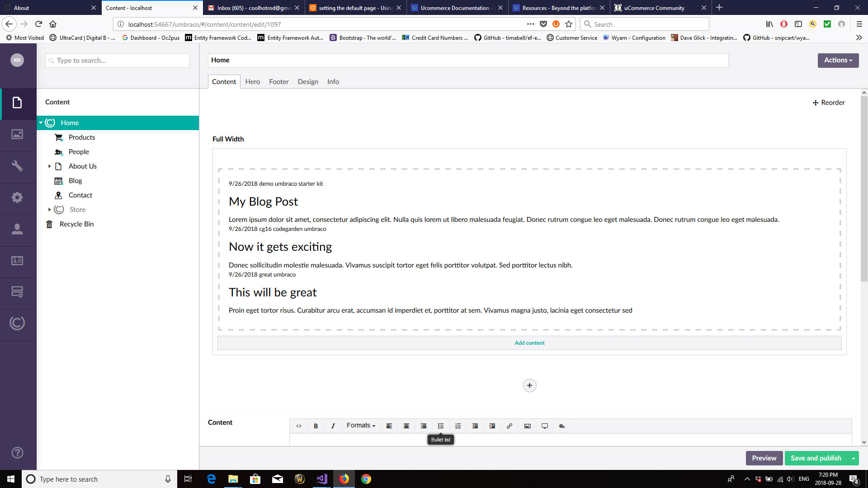This screenshot has height=488, width=868.
Task: Click the Add content link
Action: [x=529, y=343]
